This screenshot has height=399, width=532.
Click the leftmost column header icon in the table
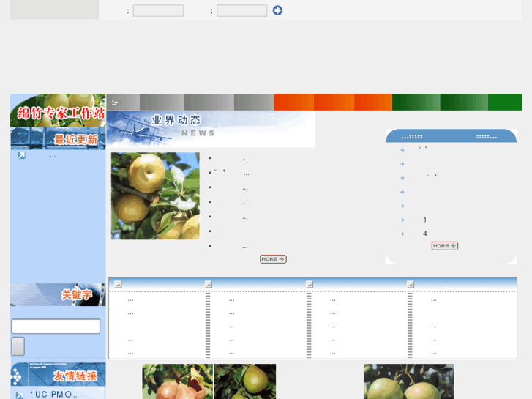tap(118, 284)
